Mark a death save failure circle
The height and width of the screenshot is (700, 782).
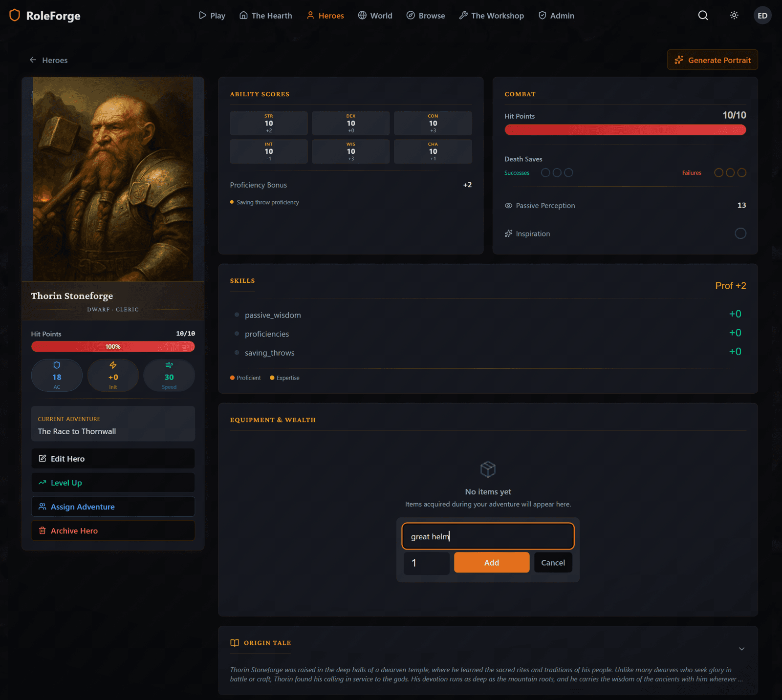pyautogui.click(x=718, y=172)
